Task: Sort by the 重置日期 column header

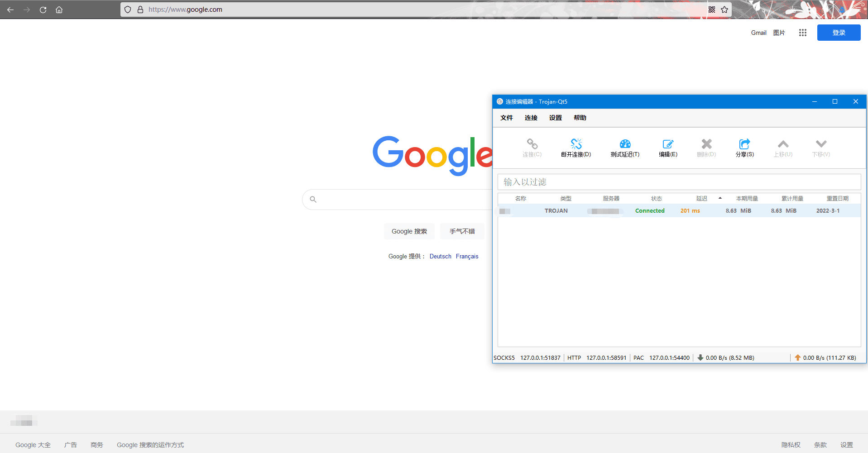Action: [838, 198]
